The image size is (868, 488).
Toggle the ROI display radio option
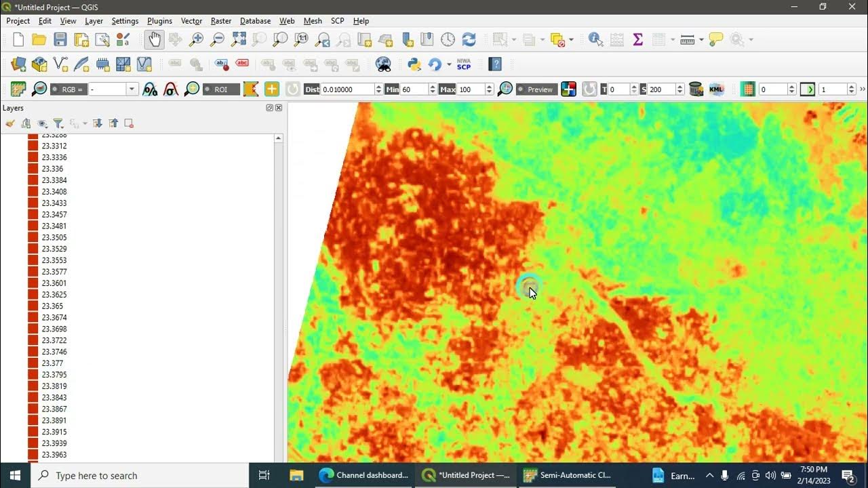[x=221, y=89]
